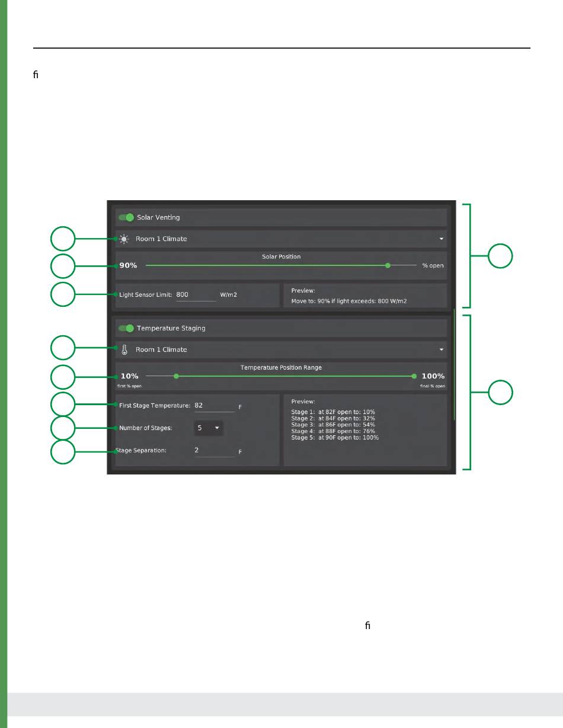Toggle the Solar Venting switch
The height and width of the screenshot is (728, 563).
coord(126,217)
